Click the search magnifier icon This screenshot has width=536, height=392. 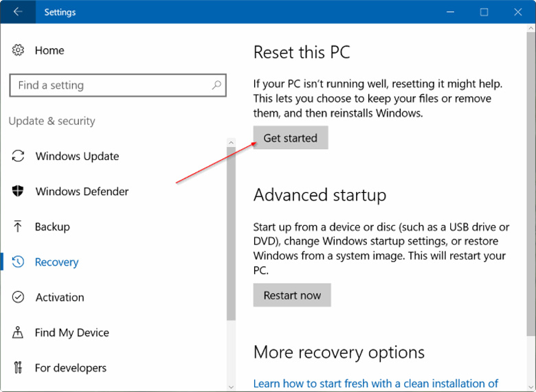click(x=216, y=85)
